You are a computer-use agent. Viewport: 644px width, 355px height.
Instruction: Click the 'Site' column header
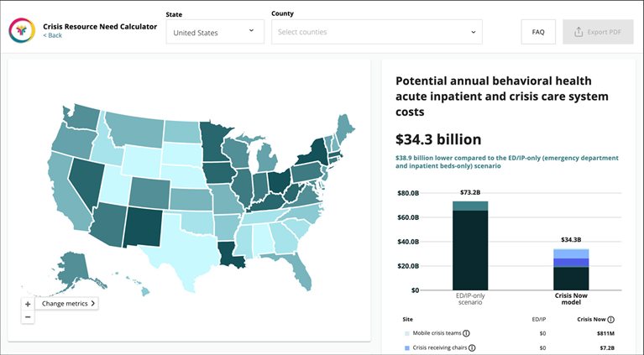tap(407, 319)
